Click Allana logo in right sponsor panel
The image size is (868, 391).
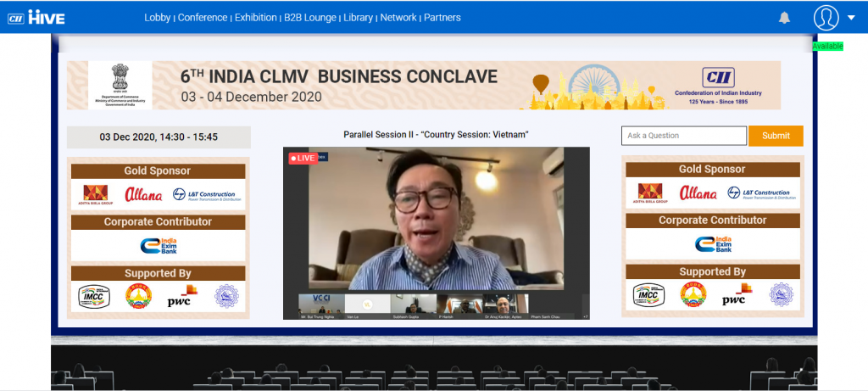(698, 193)
